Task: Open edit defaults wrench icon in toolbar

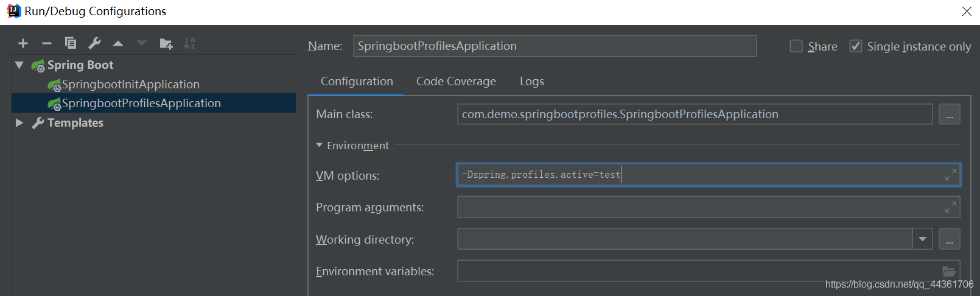Action: (x=94, y=43)
